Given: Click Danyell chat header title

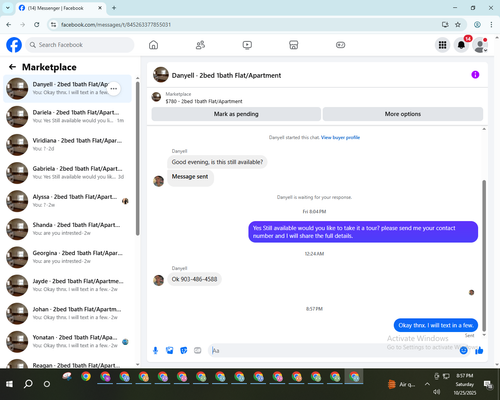Looking at the screenshot, I should click(226, 75).
